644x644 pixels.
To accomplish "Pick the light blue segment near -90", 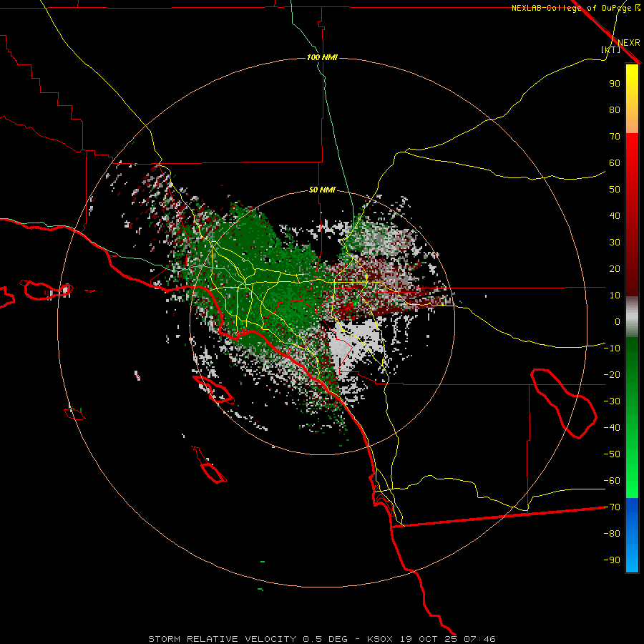I will 632,559.
